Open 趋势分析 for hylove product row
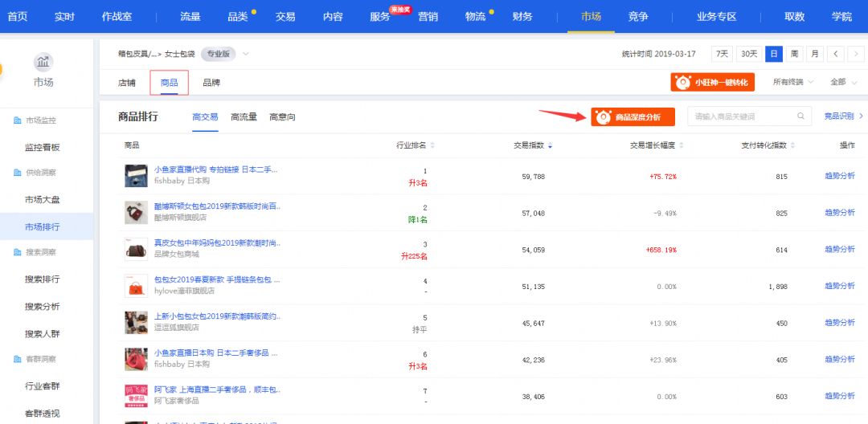868x424 pixels. 840,286
